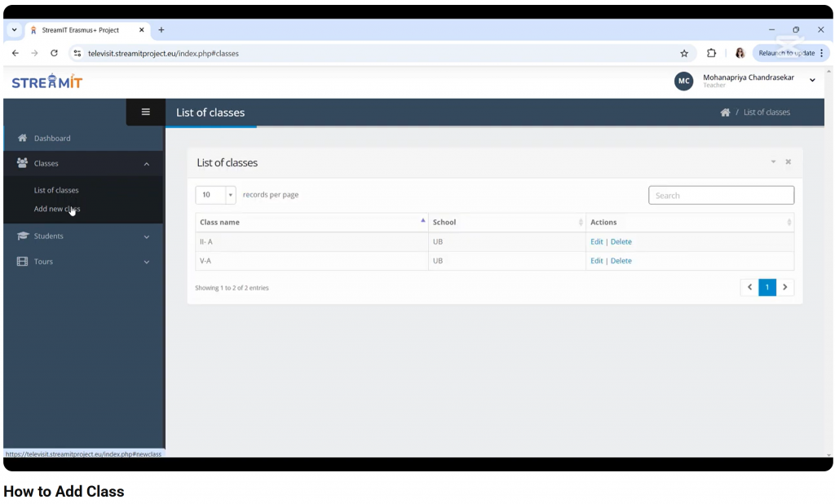Click the hamburger menu sidebar toggle
This screenshot has width=835, height=504.
[x=146, y=113]
